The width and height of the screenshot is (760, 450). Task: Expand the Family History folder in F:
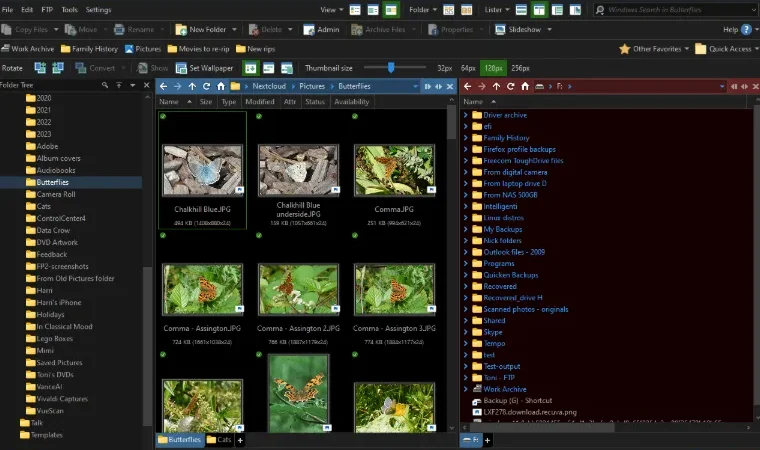tap(466, 138)
